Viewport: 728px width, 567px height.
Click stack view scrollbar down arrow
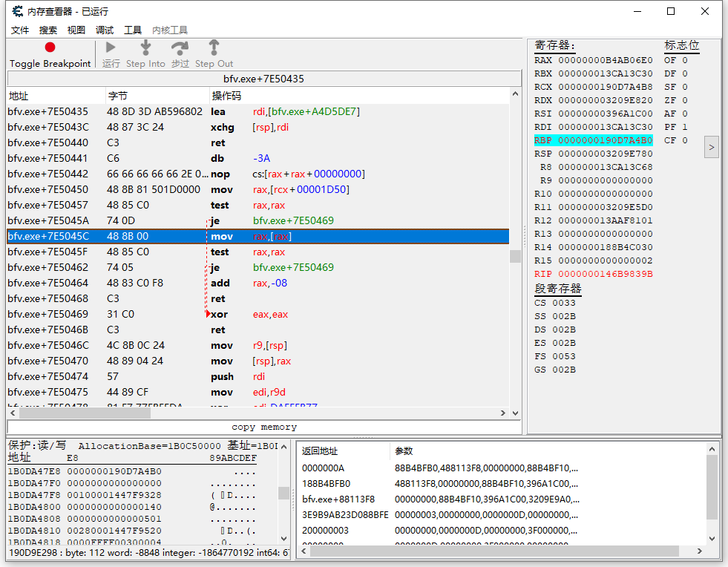[712, 539]
